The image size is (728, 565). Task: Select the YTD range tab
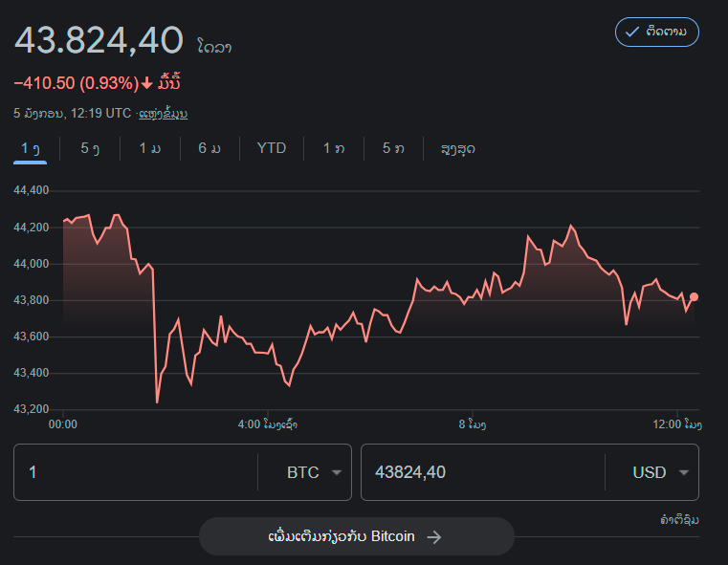pos(271,148)
